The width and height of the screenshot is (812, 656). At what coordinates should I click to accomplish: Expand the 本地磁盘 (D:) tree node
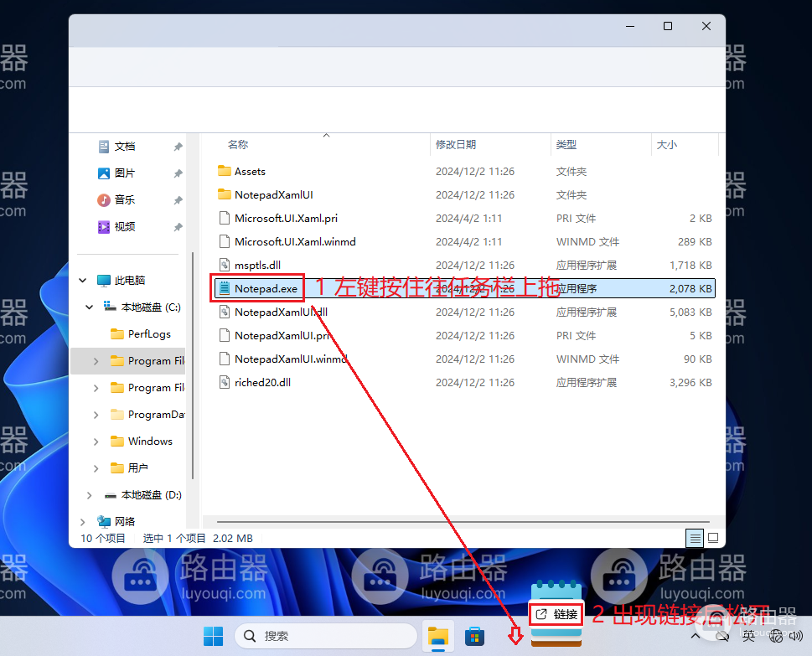[89, 495]
